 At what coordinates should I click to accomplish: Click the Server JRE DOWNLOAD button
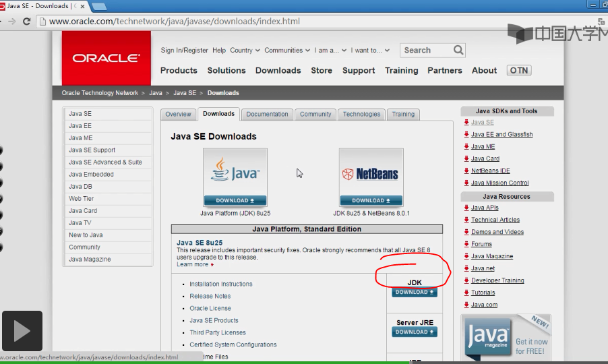pos(415,332)
